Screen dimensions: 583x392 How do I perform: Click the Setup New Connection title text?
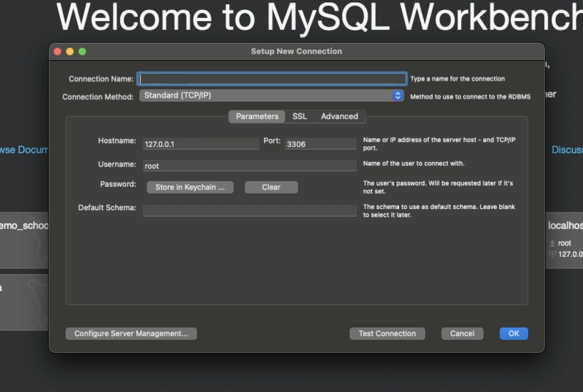click(x=296, y=51)
